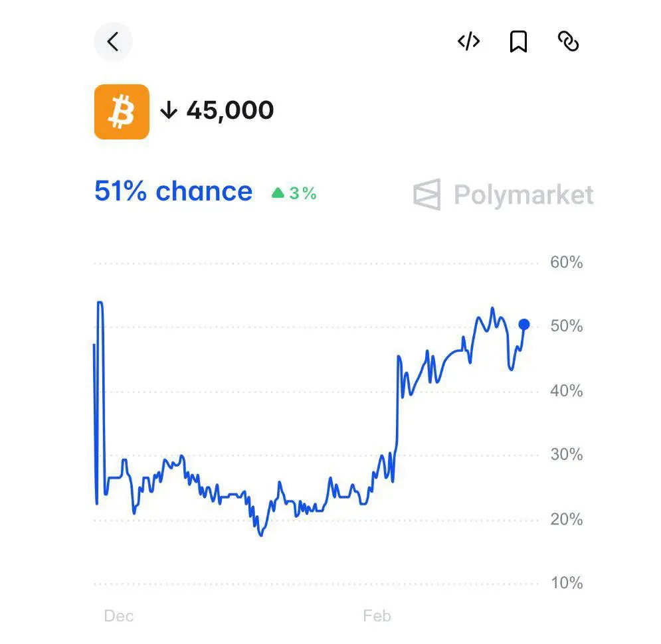Image resolution: width=661 pixels, height=644 pixels.
Task: Click the 30% axis label
Action: click(x=567, y=455)
